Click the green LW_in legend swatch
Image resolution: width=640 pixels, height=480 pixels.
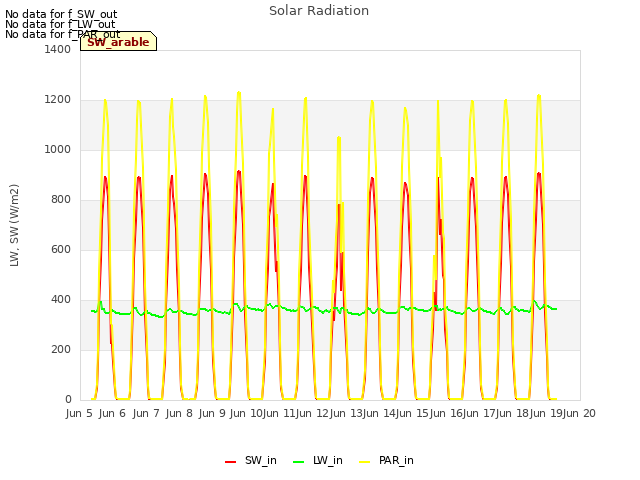coord(299,462)
